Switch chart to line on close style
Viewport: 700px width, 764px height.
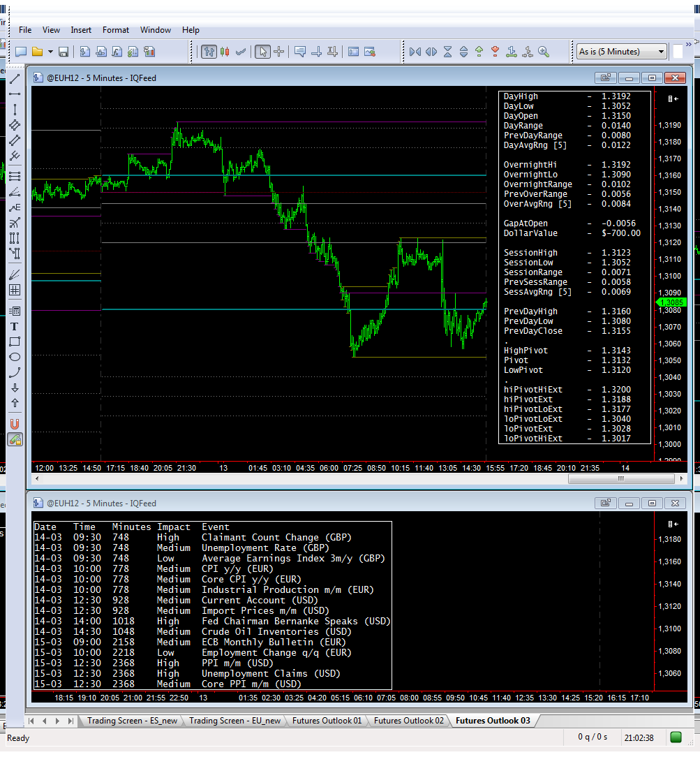[x=241, y=52]
